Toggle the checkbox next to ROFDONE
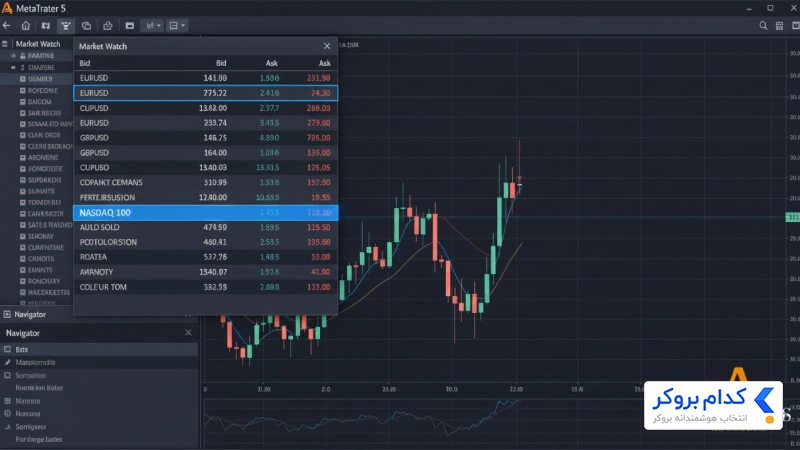The width and height of the screenshot is (800, 450). pos(22,90)
